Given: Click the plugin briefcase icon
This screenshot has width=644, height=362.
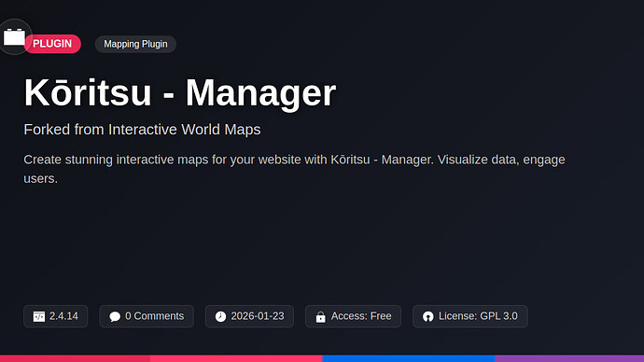Looking at the screenshot, I should click(x=14, y=37).
